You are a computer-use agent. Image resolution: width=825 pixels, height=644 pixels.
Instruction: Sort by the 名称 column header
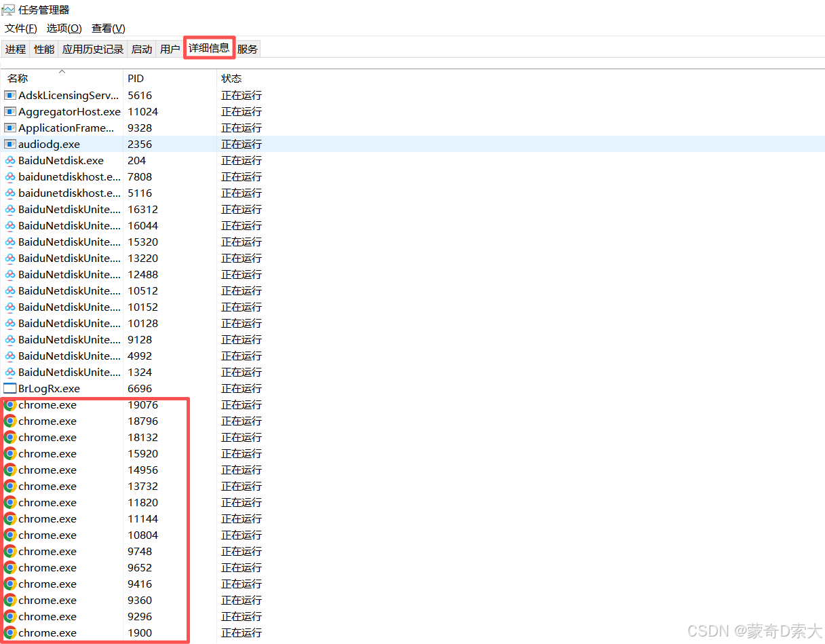(x=62, y=78)
